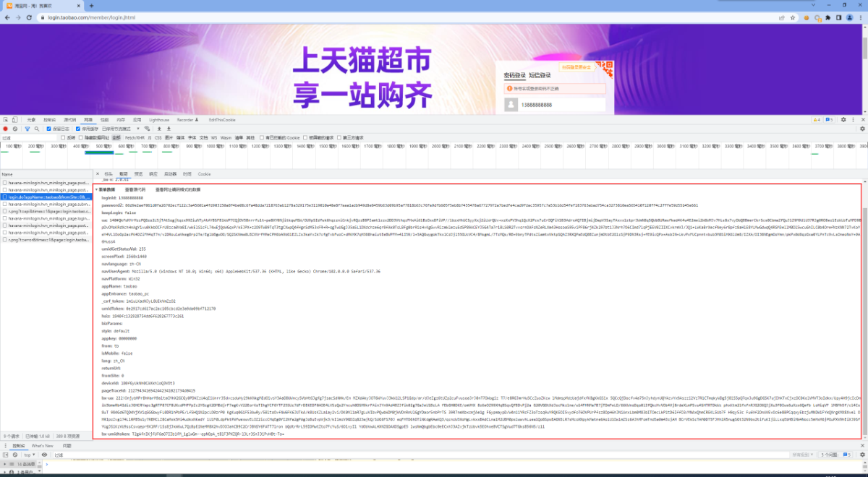Image resolution: width=868 pixels, height=477 pixels.
Task: Open the Lighthouse panel tab
Action: pyautogui.click(x=159, y=120)
